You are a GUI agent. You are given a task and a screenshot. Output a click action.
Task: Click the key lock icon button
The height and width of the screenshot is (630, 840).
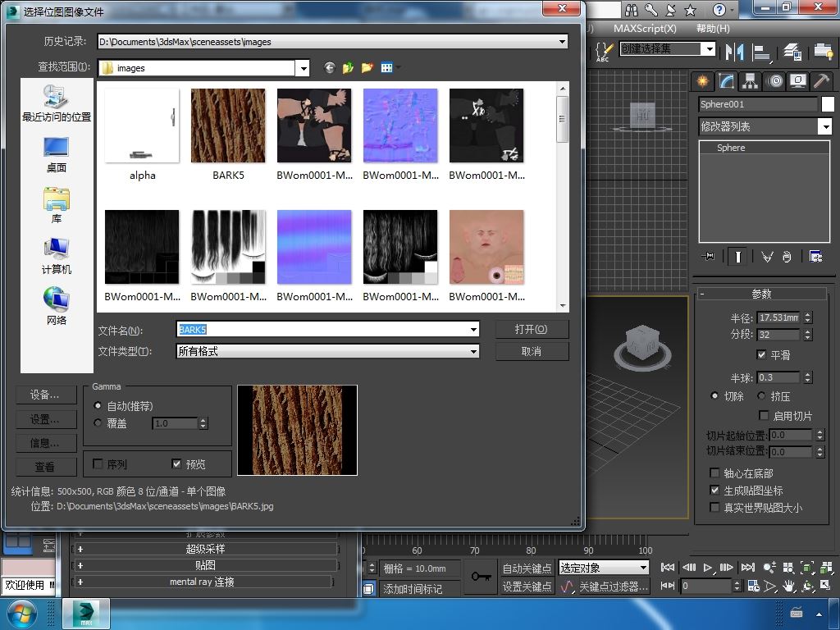pyautogui.click(x=481, y=576)
